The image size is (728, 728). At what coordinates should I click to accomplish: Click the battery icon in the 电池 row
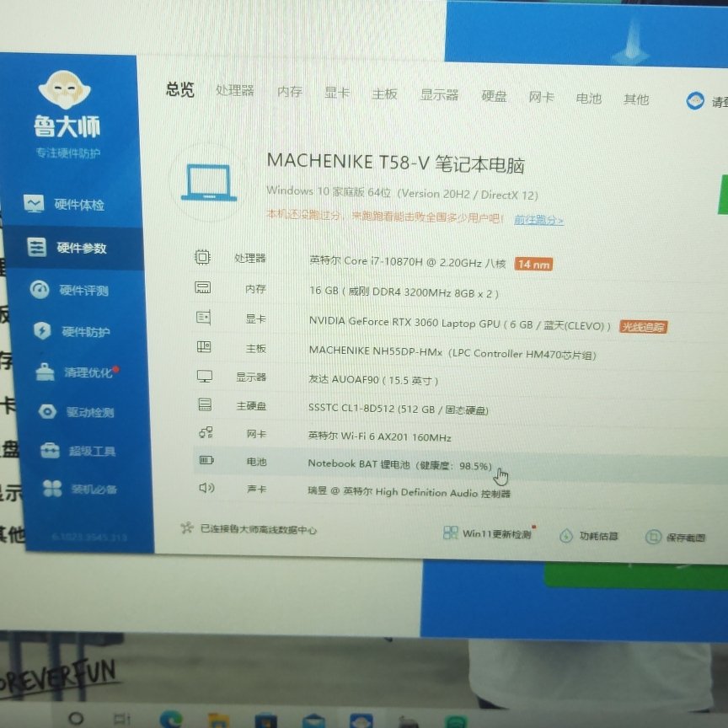(x=206, y=460)
